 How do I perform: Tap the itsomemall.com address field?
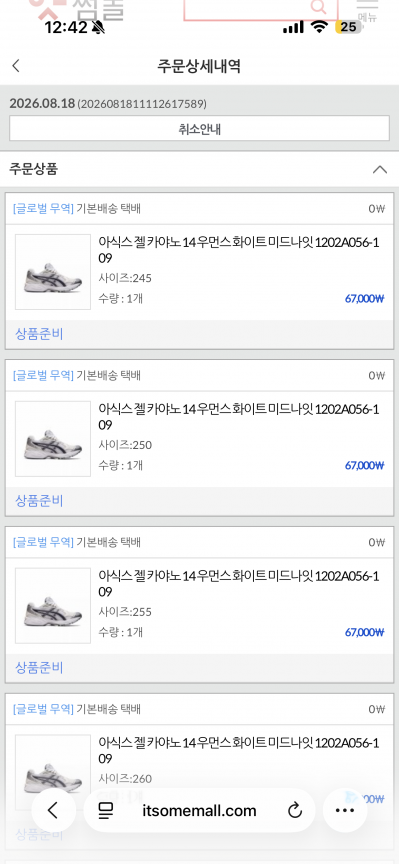point(199,811)
